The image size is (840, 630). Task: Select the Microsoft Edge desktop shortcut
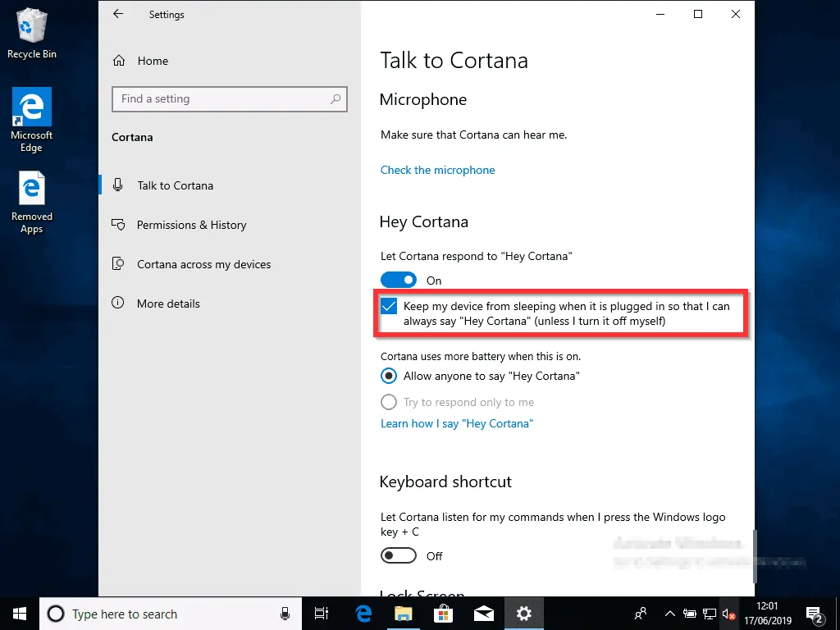pos(32,121)
